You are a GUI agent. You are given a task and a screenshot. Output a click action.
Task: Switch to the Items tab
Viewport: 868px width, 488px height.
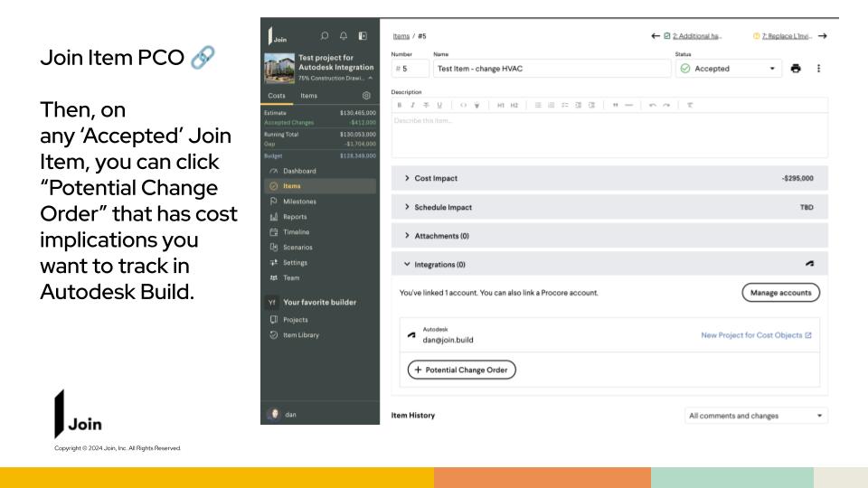tap(309, 96)
